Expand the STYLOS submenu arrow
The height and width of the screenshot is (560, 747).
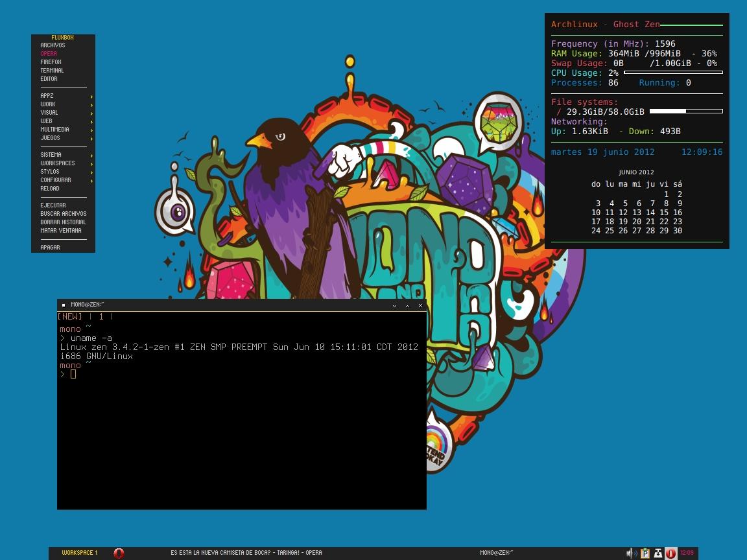(x=91, y=172)
